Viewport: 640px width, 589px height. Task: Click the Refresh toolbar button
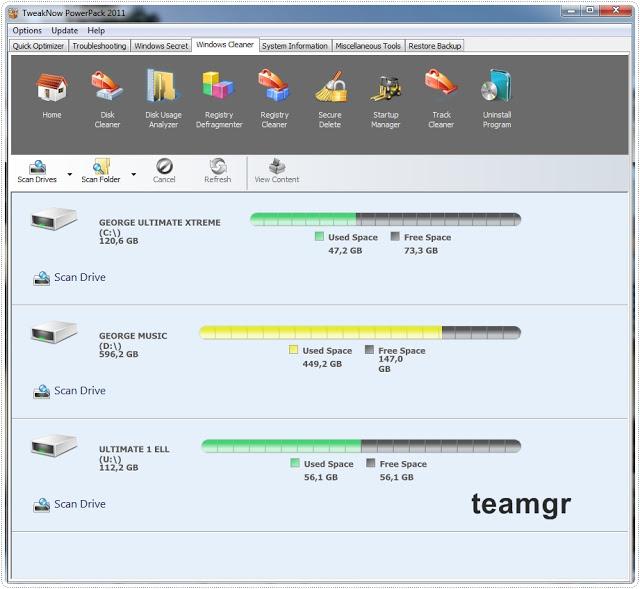[x=218, y=171]
